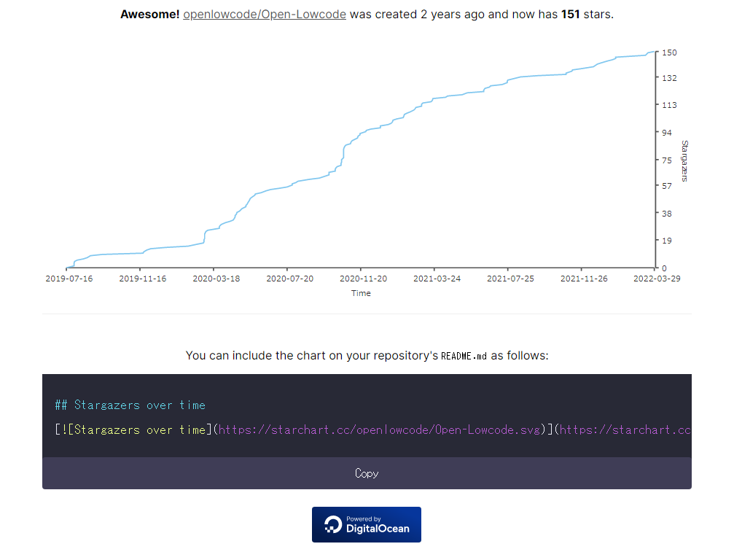This screenshot has width=734, height=560.
Task: Click the Powered by DigitalOcean badge
Action: pyautogui.click(x=366, y=524)
